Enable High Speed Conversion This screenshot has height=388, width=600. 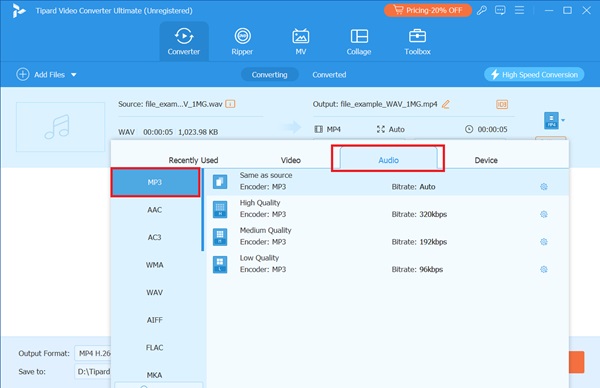[534, 75]
